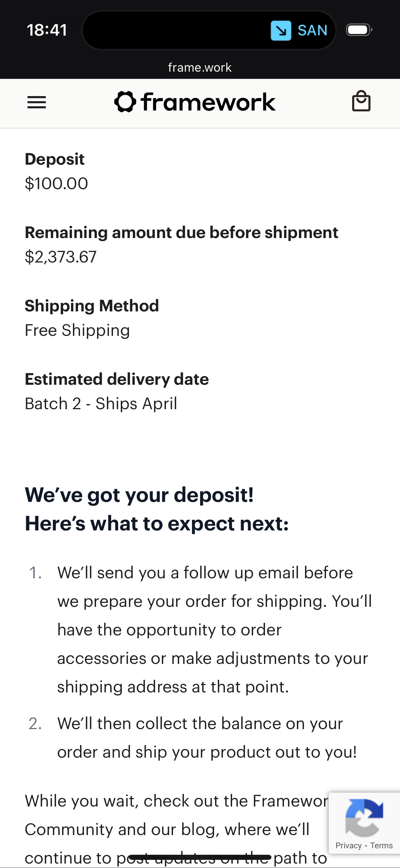
Task: Click Batch 2 - Ships April text
Action: [101, 404]
